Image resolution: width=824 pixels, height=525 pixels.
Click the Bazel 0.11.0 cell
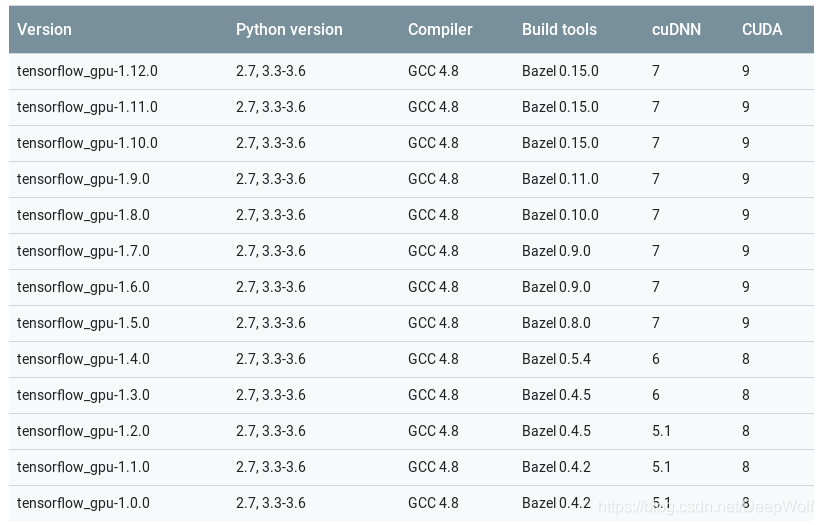[x=560, y=179]
